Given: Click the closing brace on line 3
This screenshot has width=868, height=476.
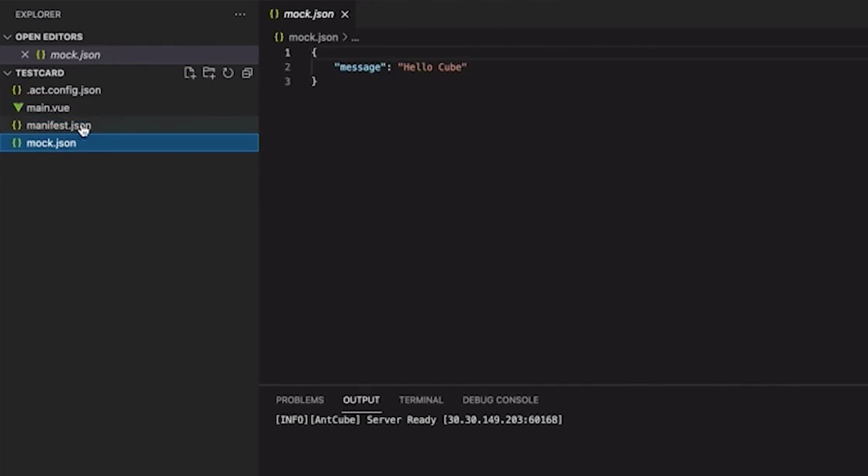Looking at the screenshot, I should (314, 81).
